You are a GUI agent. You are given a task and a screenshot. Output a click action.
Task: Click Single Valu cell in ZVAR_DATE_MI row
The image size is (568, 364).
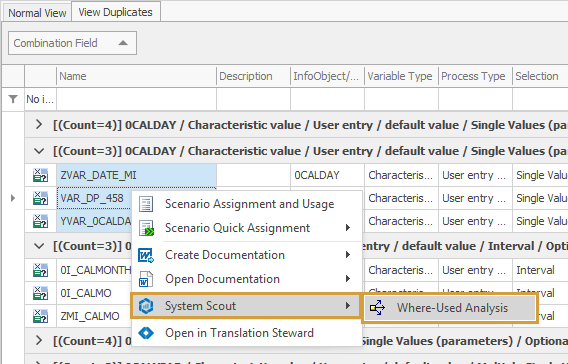tap(540, 175)
